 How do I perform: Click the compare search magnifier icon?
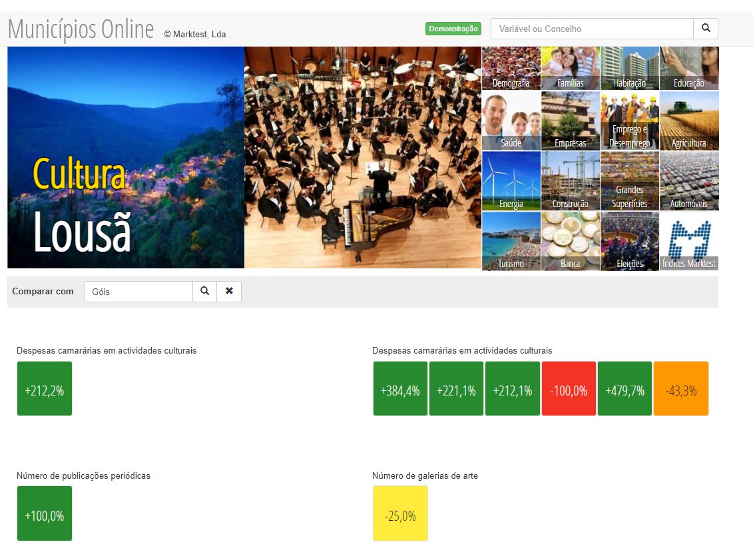204,292
